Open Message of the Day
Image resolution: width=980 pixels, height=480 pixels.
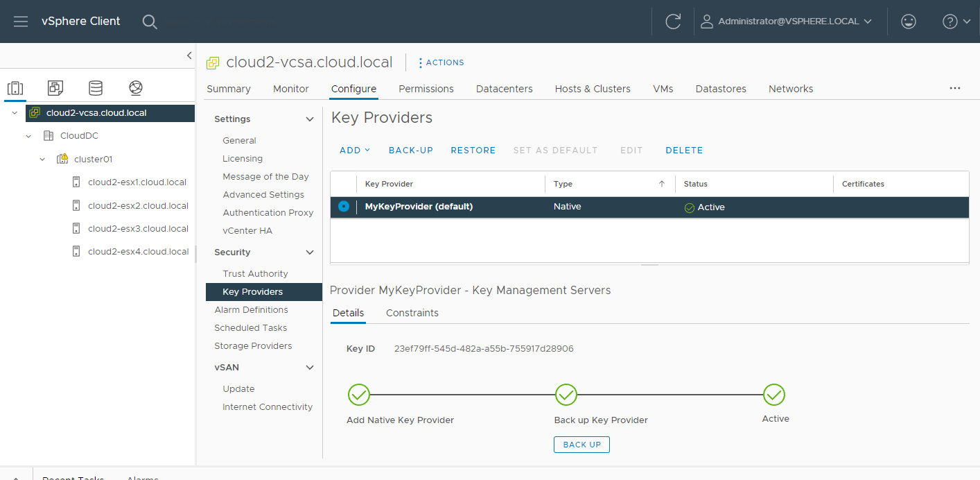coord(265,177)
